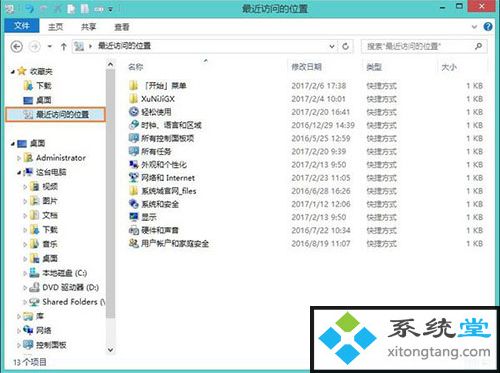Click the sidebar scrollbar down arrow
This screenshot has height=373, width=500.
pyautogui.click(x=110, y=350)
